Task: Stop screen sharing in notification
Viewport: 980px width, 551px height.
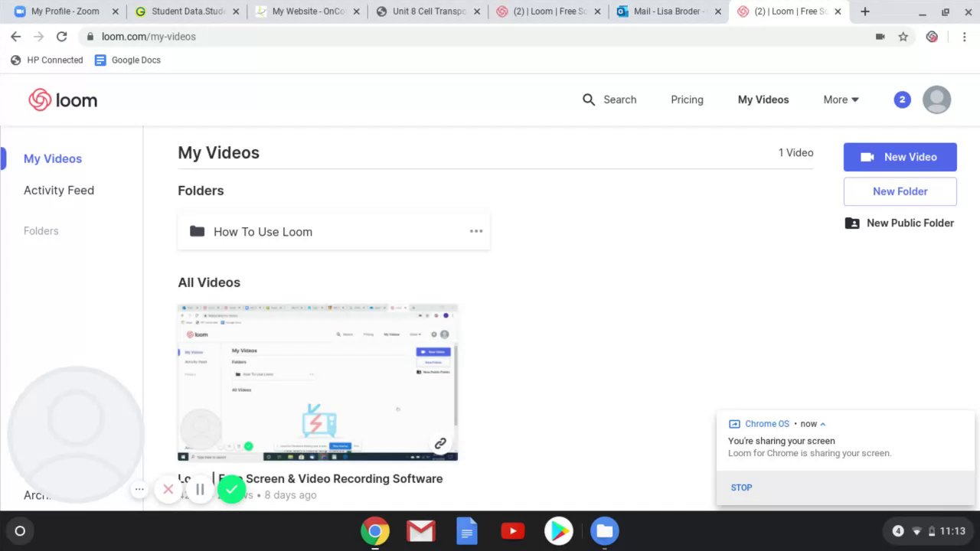Action: (741, 487)
